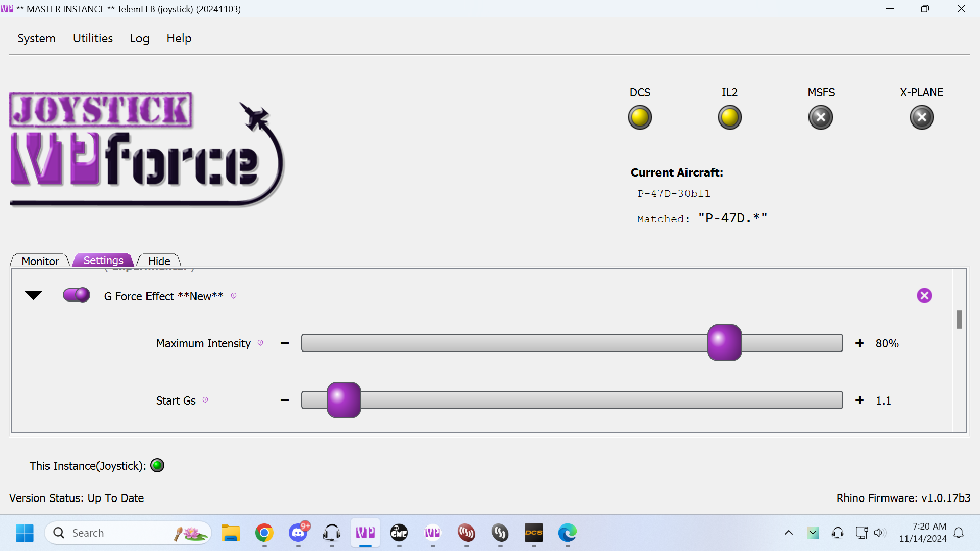Click info icon next to Maximum Intensity
Image resolution: width=980 pixels, height=551 pixels.
click(x=260, y=343)
